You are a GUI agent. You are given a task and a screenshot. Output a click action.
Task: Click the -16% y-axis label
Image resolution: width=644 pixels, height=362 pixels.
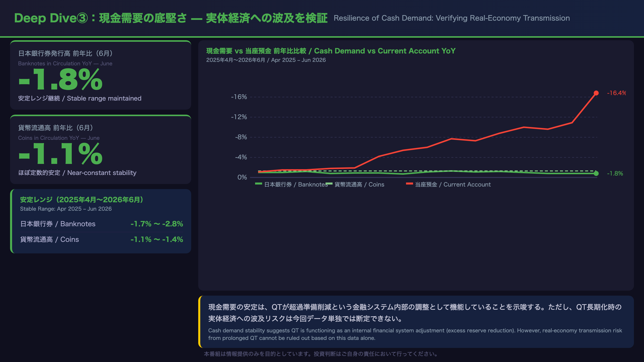[x=239, y=97]
